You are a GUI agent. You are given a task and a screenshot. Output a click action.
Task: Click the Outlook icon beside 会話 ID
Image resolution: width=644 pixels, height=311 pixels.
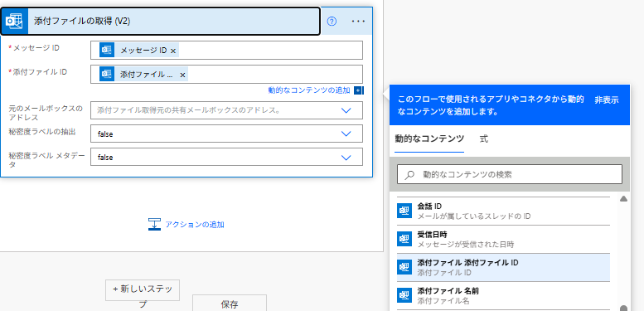point(404,211)
